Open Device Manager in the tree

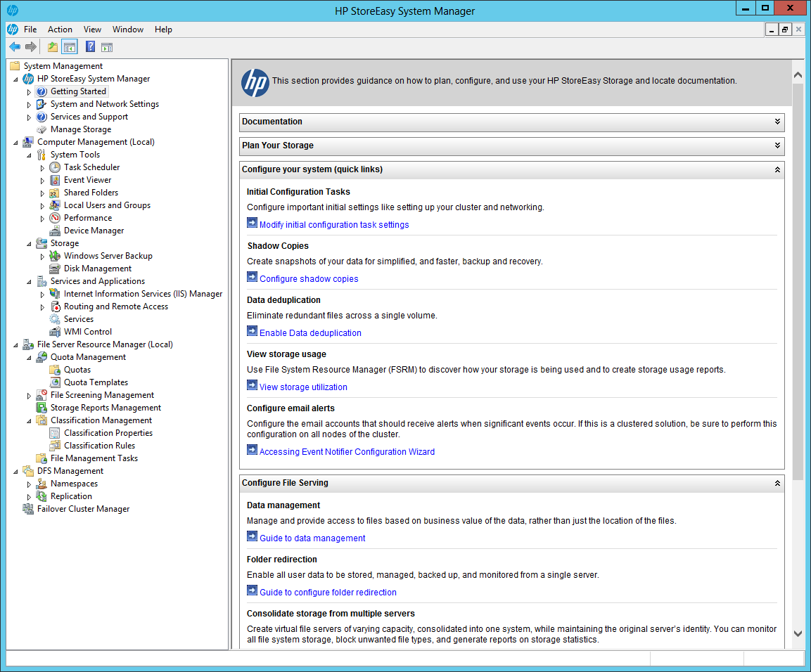94,231
